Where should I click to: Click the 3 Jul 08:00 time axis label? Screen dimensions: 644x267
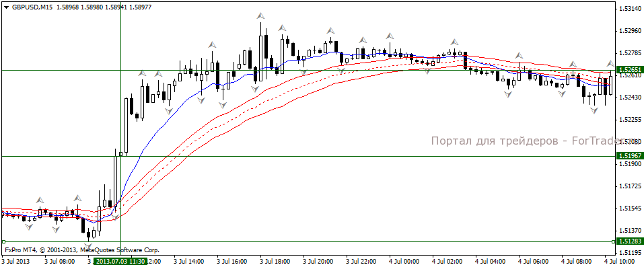[x=59, y=261]
